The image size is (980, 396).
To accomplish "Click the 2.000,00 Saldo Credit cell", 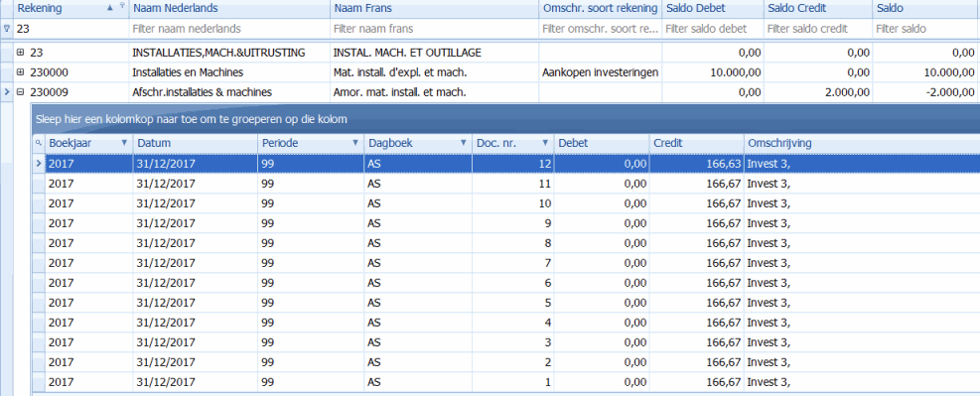I will pos(818,92).
